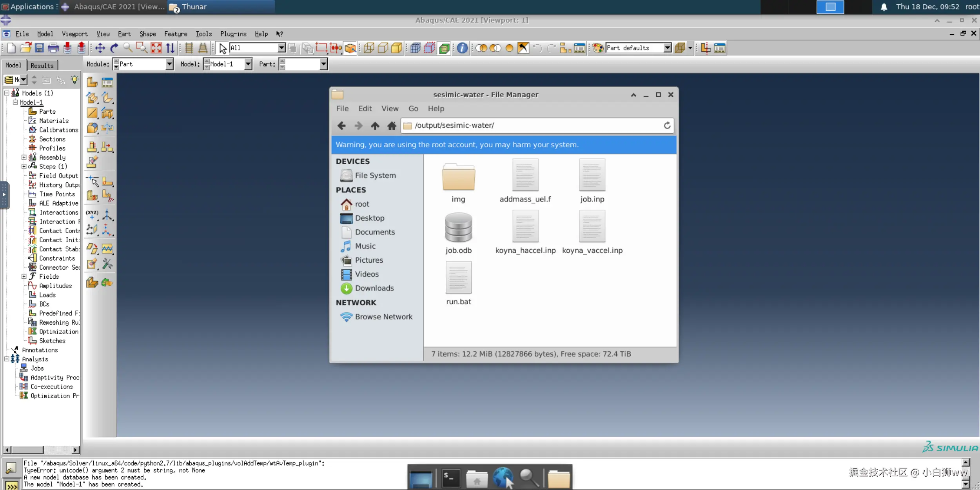The width and height of the screenshot is (980, 490).
Task: Click the Query information icon
Action: 462,48
